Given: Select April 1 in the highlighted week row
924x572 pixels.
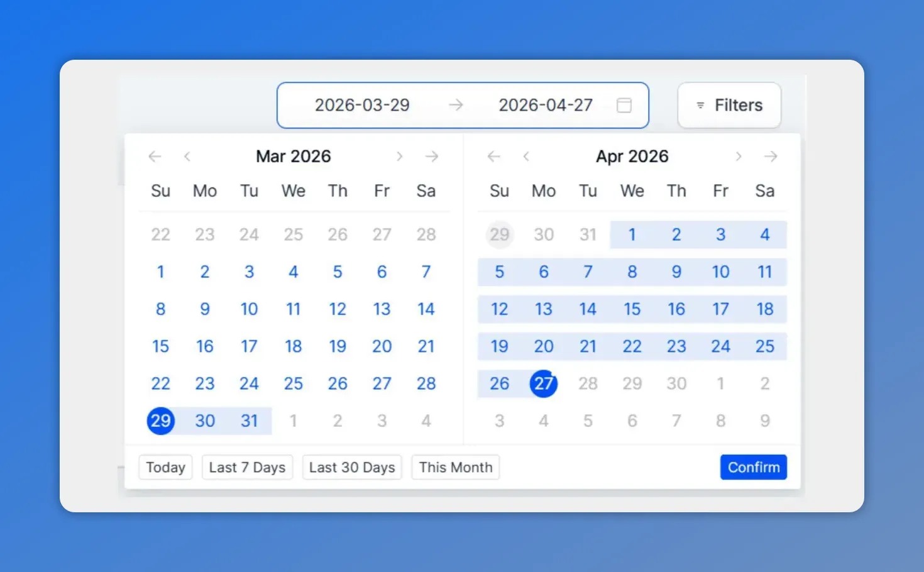Looking at the screenshot, I should pyautogui.click(x=632, y=234).
